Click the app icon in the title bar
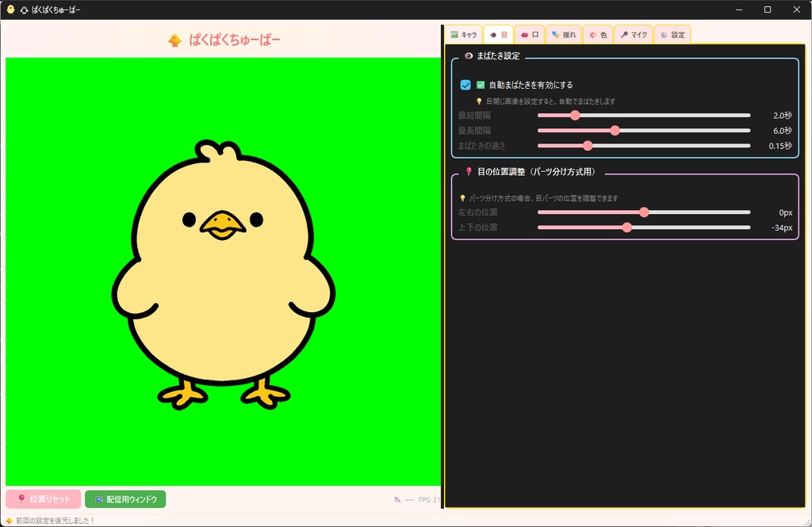Screen dimensions: 812x527 [x=10, y=10]
